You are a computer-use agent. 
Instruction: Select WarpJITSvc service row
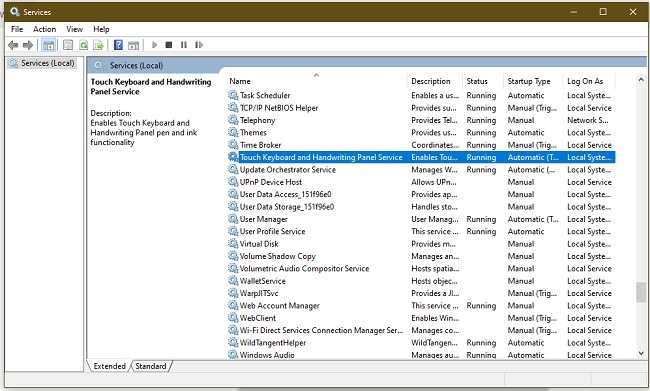pyautogui.click(x=421, y=293)
